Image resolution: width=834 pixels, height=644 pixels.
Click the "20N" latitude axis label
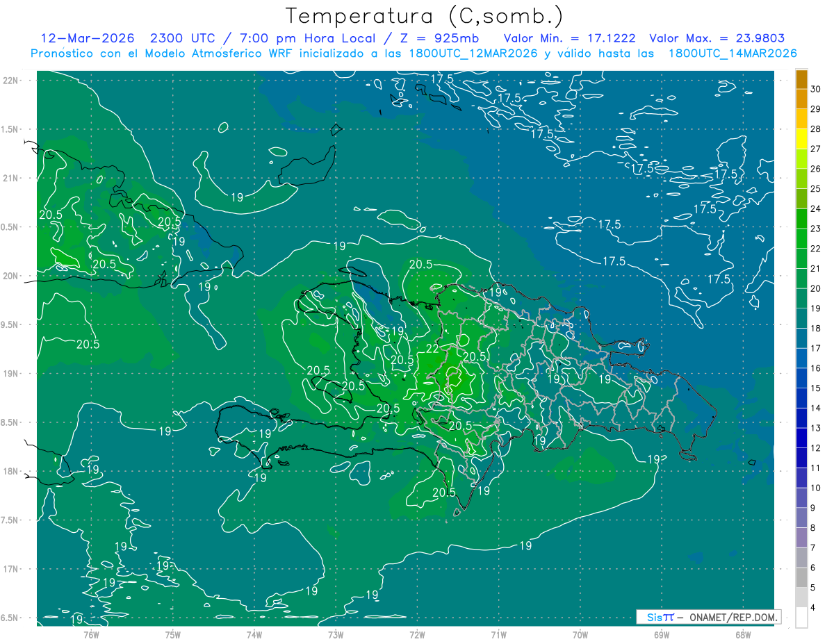pyautogui.click(x=11, y=276)
